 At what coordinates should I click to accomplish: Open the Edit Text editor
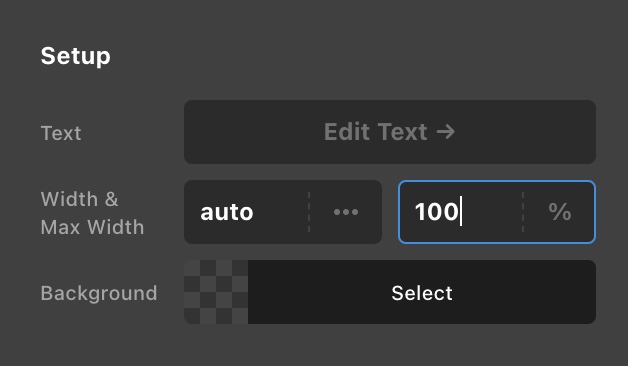coord(390,132)
